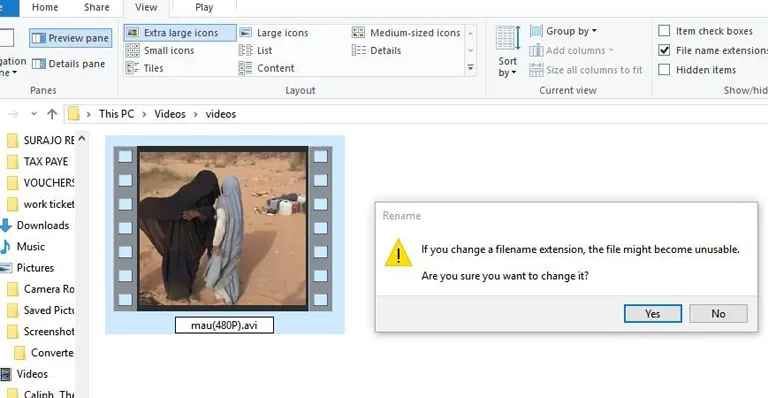Open Saved Pictures folder in sidebar
768x398 pixels.
pos(41,310)
